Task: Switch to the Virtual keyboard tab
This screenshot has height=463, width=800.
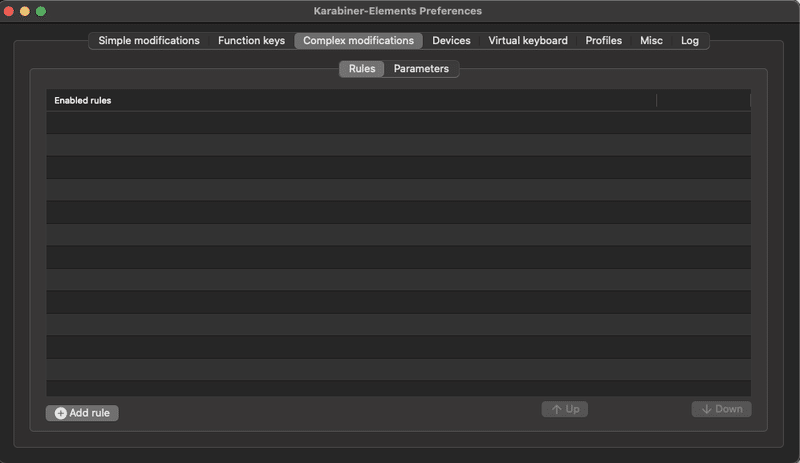Action: [528, 41]
